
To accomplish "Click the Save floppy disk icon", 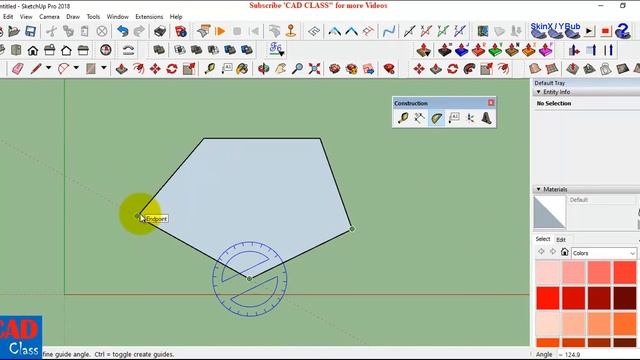I will [31, 31].
